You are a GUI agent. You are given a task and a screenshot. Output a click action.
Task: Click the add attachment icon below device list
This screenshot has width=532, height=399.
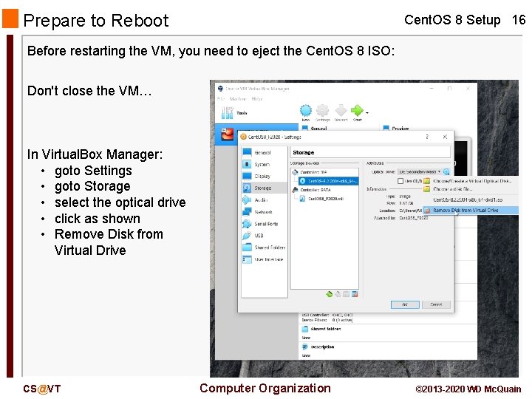[x=346, y=294]
